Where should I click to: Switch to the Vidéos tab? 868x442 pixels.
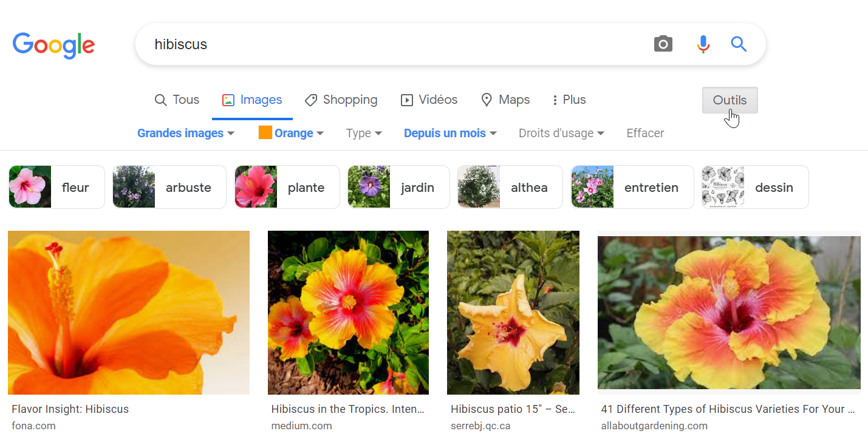pos(429,100)
